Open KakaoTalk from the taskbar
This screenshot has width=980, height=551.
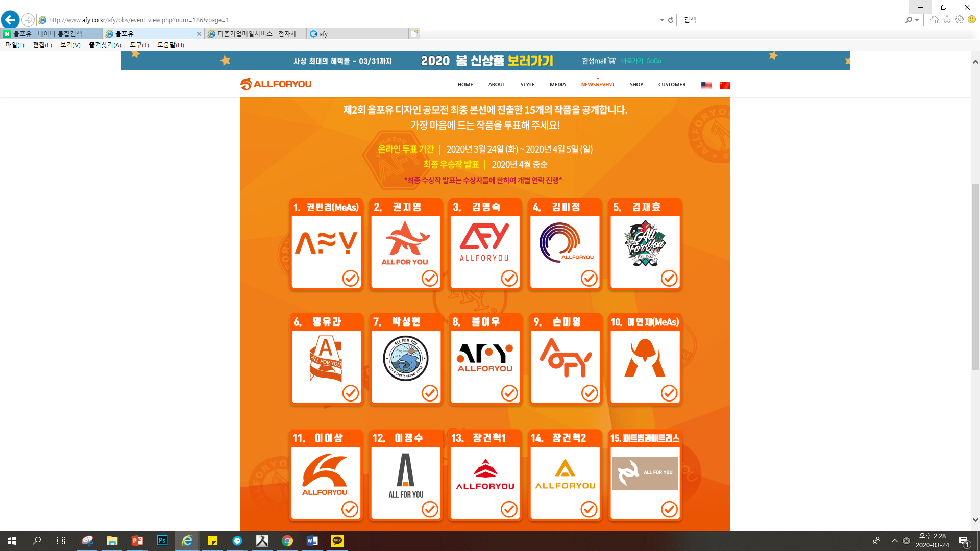click(x=337, y=541)
